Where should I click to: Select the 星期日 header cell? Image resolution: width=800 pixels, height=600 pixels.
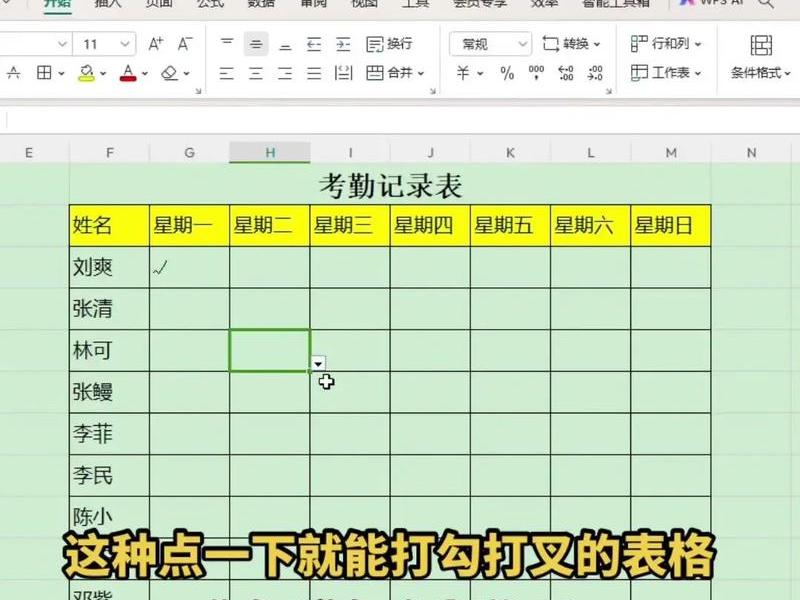[671, 226]
